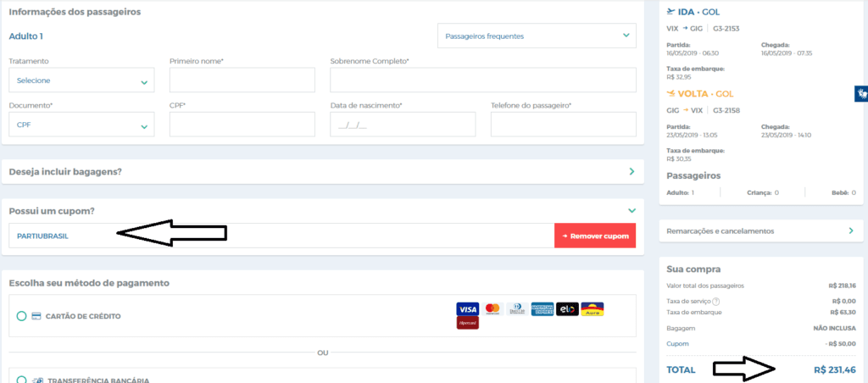Image resolution: width=868 pixels, height=383 pixels.
Task: Click the coupon discount - R$ 50,00
Action: pyautogui.click(x=840, y=344)
